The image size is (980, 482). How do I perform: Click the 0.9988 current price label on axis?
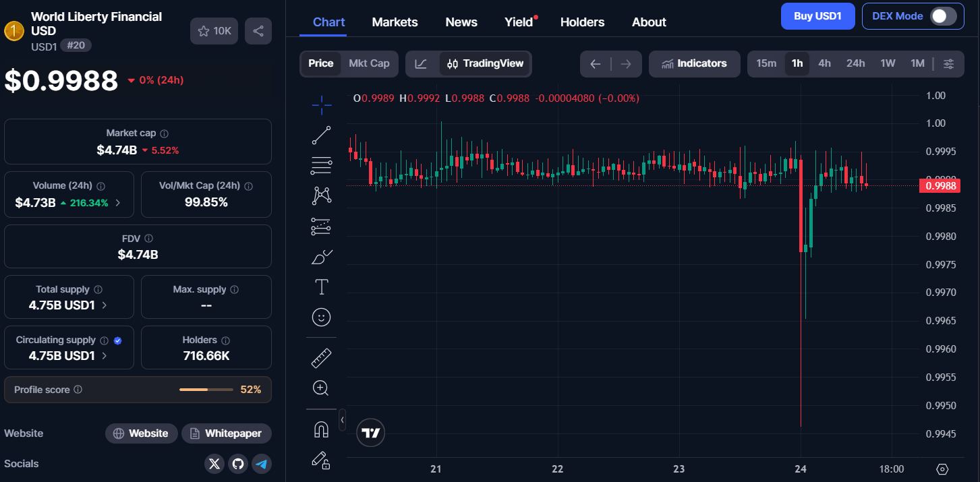point(940,185)
